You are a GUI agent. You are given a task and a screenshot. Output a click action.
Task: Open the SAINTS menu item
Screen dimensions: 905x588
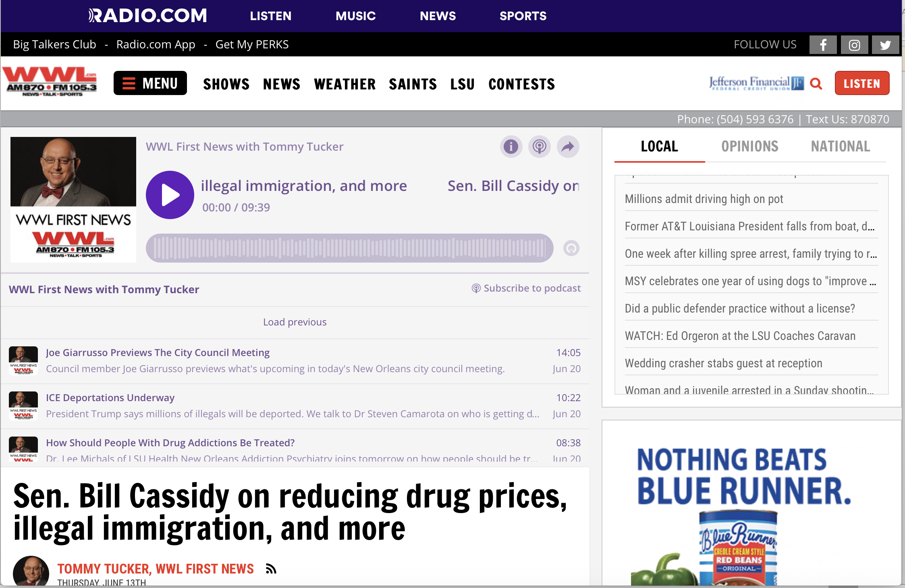(x=413, y=84)
